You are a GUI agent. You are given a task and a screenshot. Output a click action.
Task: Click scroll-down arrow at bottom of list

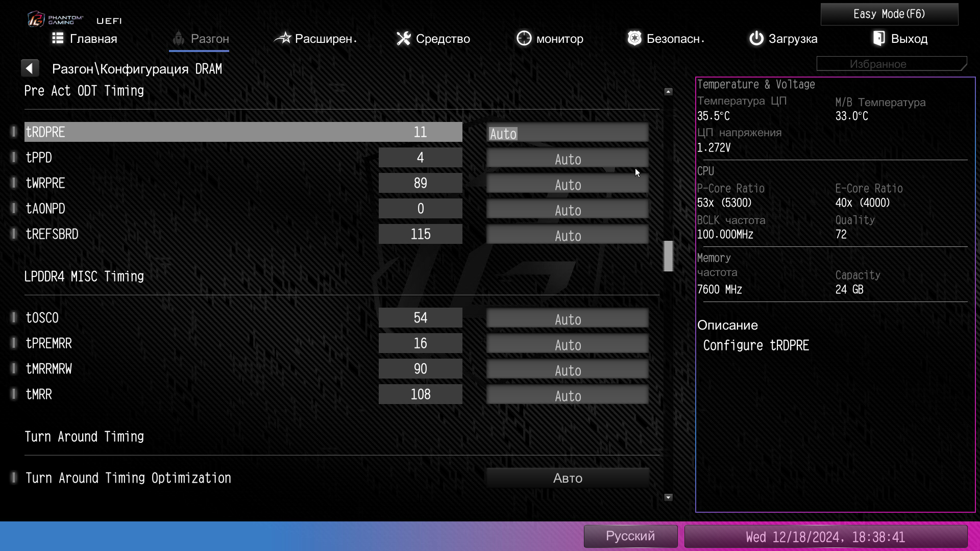pyautogui.click(x=668, y=497)
